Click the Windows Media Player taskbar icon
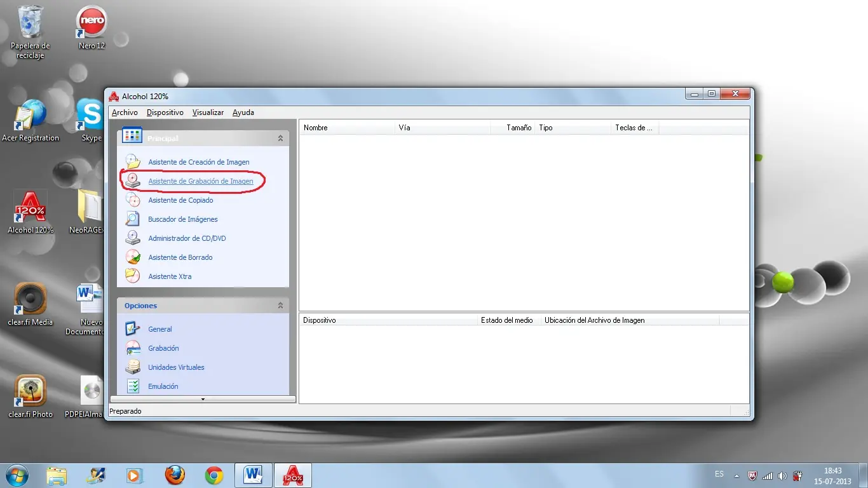The image size is (868, 488). tap(135, 475)
